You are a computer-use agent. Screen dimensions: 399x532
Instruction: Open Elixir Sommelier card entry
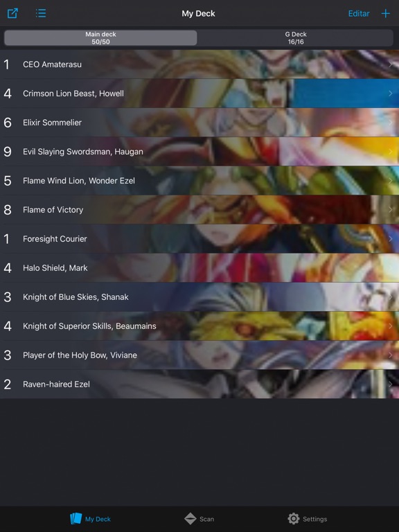[199, 123]
